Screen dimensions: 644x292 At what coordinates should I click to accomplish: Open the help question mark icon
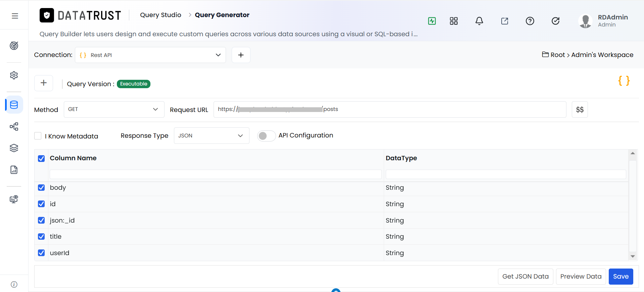tap(530, 21)
